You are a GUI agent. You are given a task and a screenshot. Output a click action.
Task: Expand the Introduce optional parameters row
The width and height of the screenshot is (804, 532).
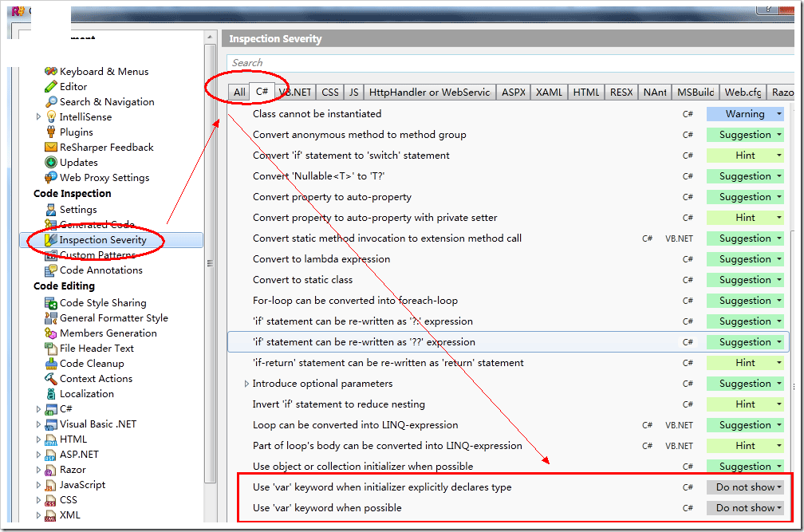click(x=246, y=384)
